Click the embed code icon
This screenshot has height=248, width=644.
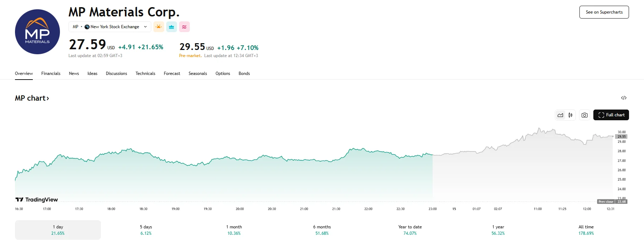624,98
